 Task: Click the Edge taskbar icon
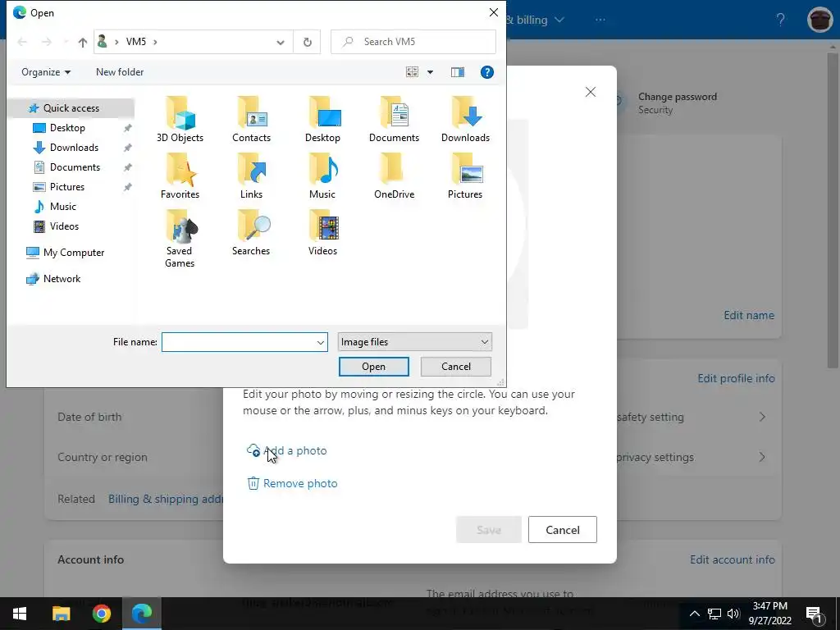pos(142,614)
